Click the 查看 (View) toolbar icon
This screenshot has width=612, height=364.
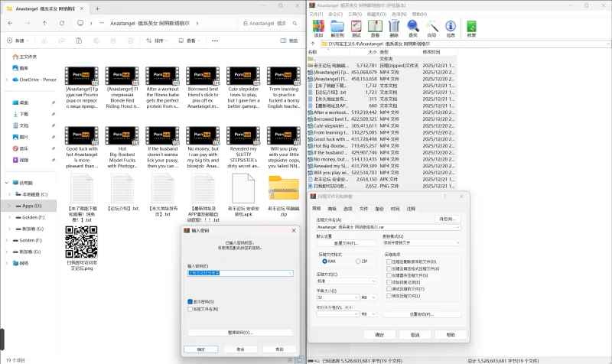[375, 28]
